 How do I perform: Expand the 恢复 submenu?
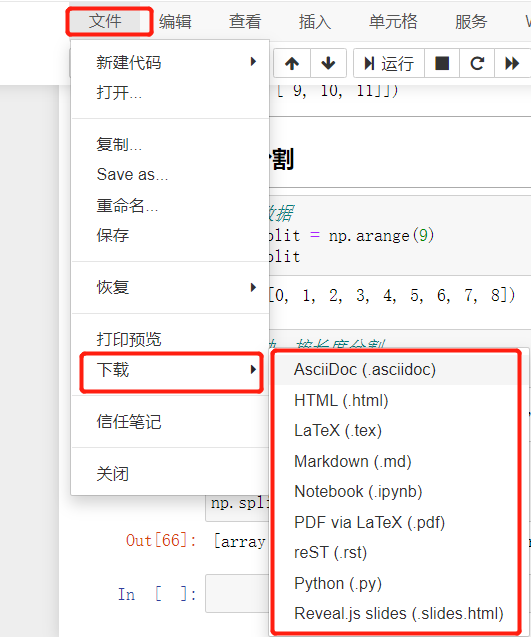click(x=170, y=287)
